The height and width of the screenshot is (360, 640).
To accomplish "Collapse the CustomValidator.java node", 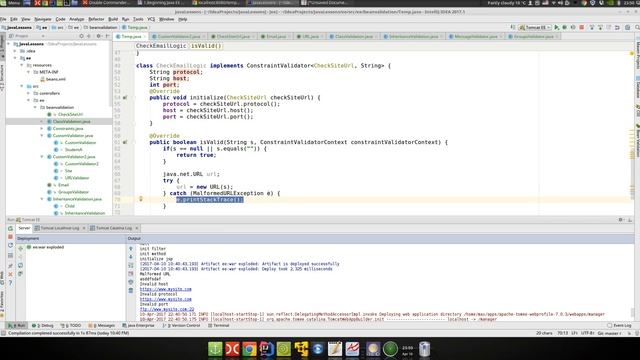I will tap(42, 136).
